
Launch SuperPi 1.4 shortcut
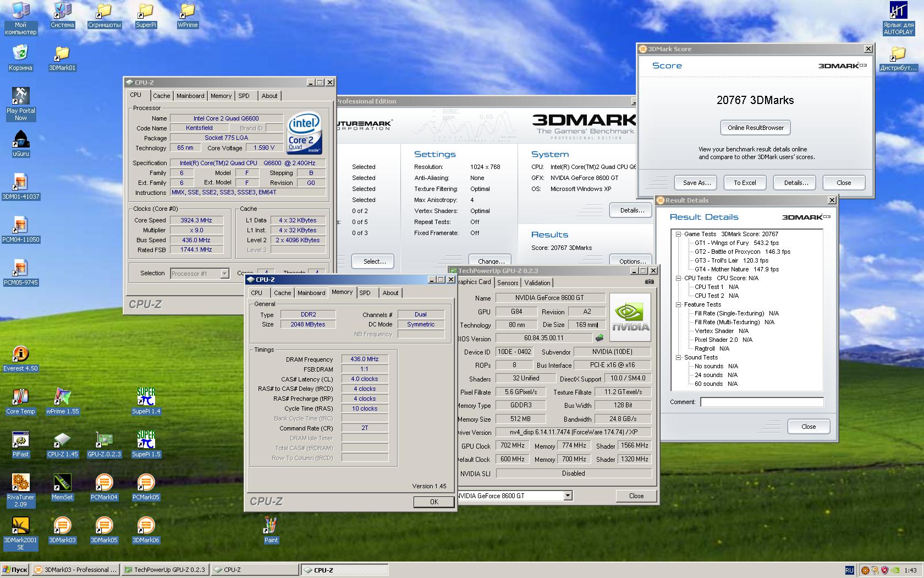pos(146,401)
